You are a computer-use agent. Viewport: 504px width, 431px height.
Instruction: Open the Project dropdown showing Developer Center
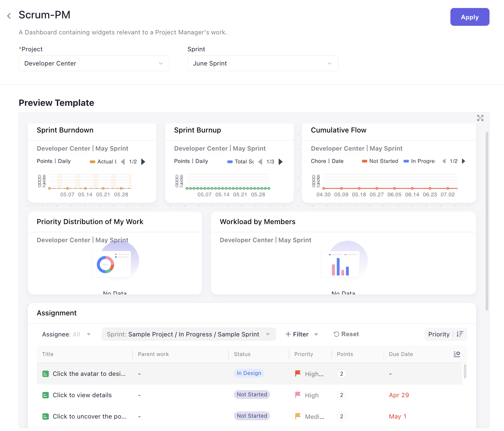(94, 63)
